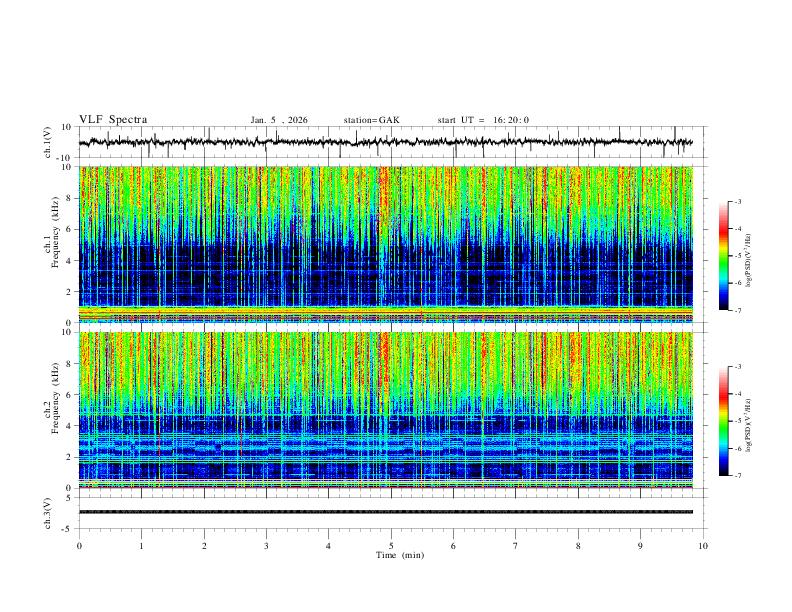The height and width of the screenshot is (612, 792).
Task: Click the ch.2 color scale bar
Action: [723, 421]
